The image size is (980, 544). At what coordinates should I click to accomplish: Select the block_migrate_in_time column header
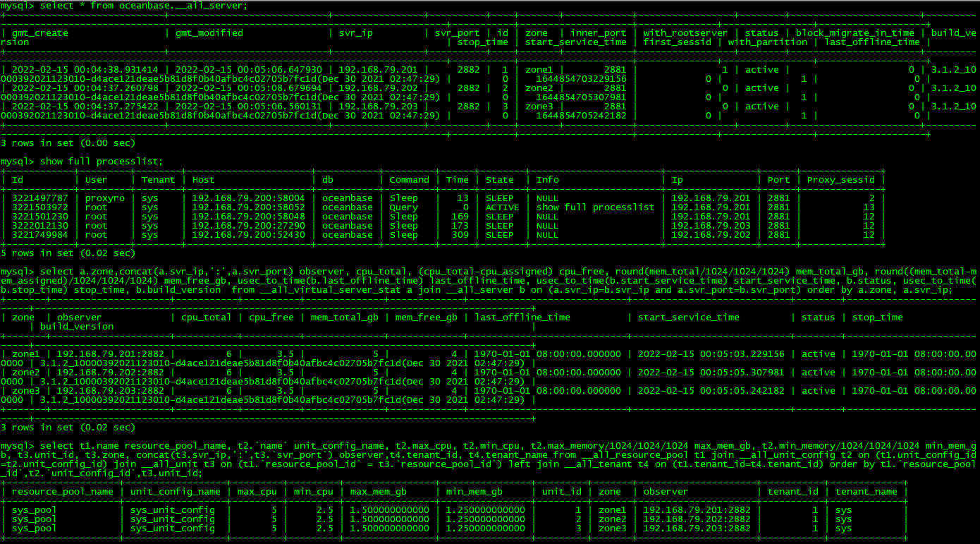pos(855,33)
